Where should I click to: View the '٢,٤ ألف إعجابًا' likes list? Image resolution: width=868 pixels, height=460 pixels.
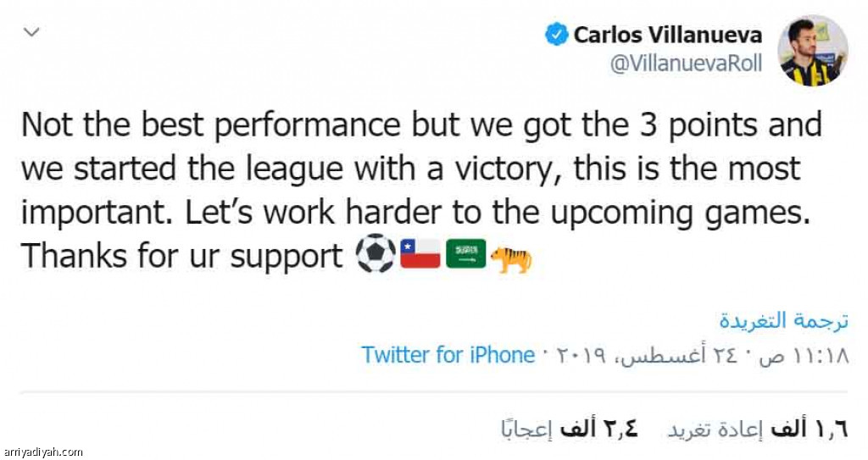[569, 430]
